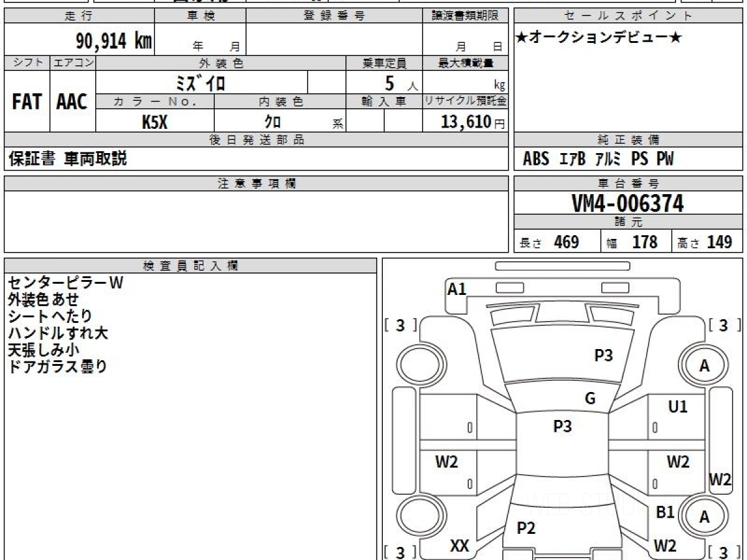This screenshot has height=560, width=747.
Task: Select the length value 469
Action: (566, 242)
